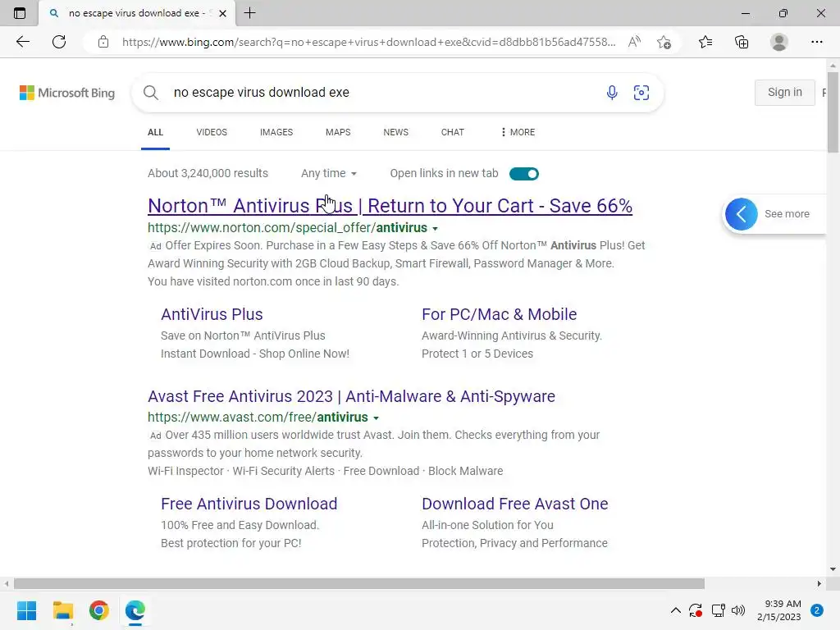Go back to the previous page

[22, 42]
